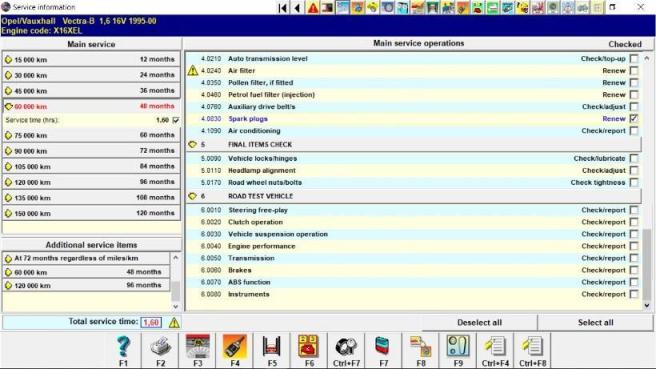The image size is (656, 369).
Task: Tick the Auto transmission level checkbox
Action: pyautogui.click(x=634, y=59)
